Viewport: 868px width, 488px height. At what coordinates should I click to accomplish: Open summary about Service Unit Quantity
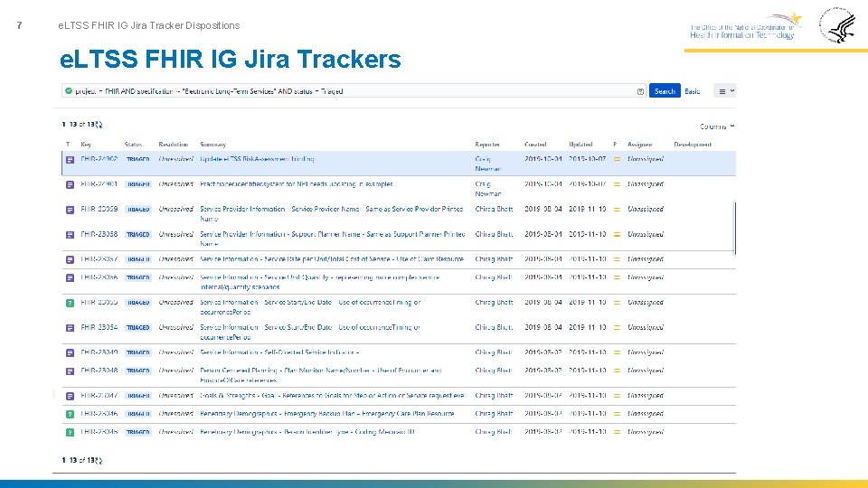320,282
